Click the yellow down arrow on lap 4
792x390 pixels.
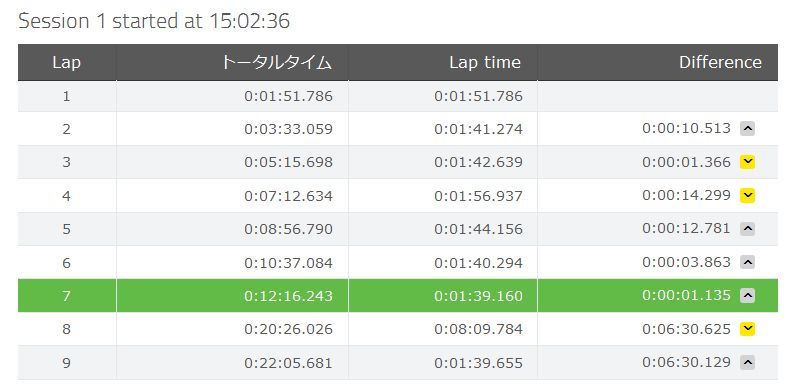[x=747, y=196]
